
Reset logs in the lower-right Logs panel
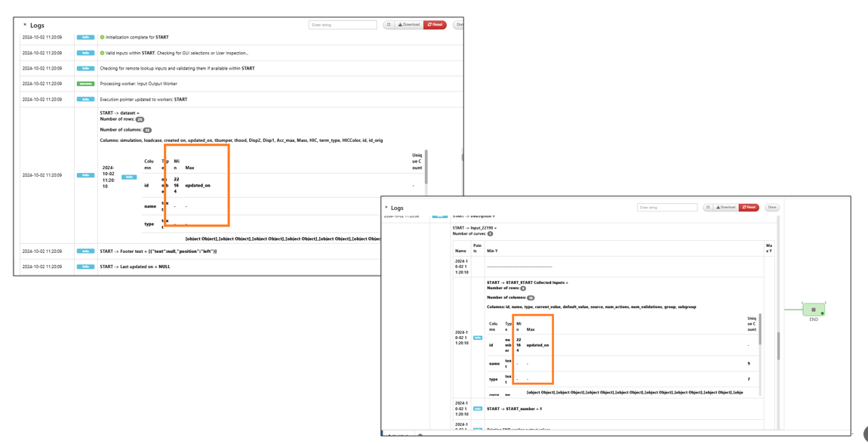749,208
